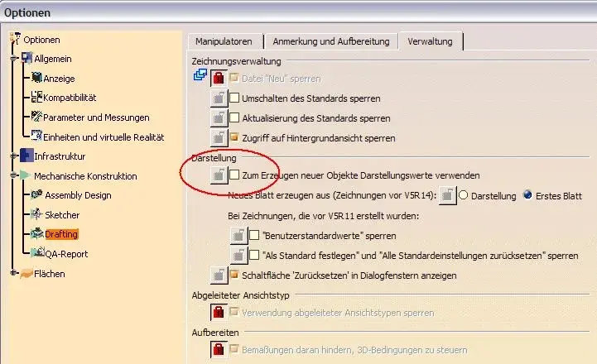Select Drafting in the options tree
The width and height of the screenshot is (597, 364).
point(61,235)
